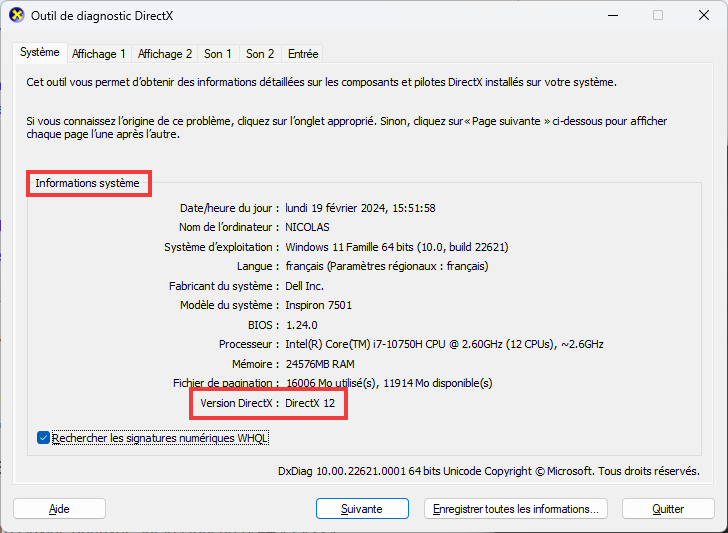Viewport: 728px width, 533px height.
Task: Click the Modèle du système label
Action: pos(230,305)
